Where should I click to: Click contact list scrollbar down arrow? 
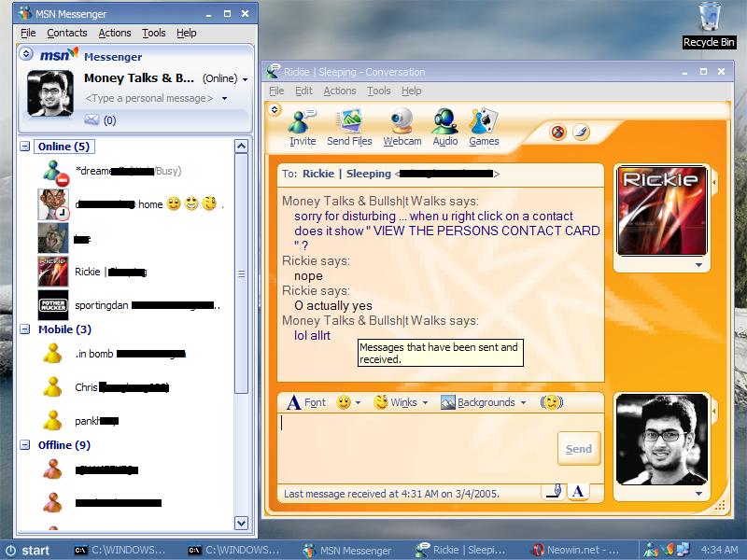click(241, 523)
